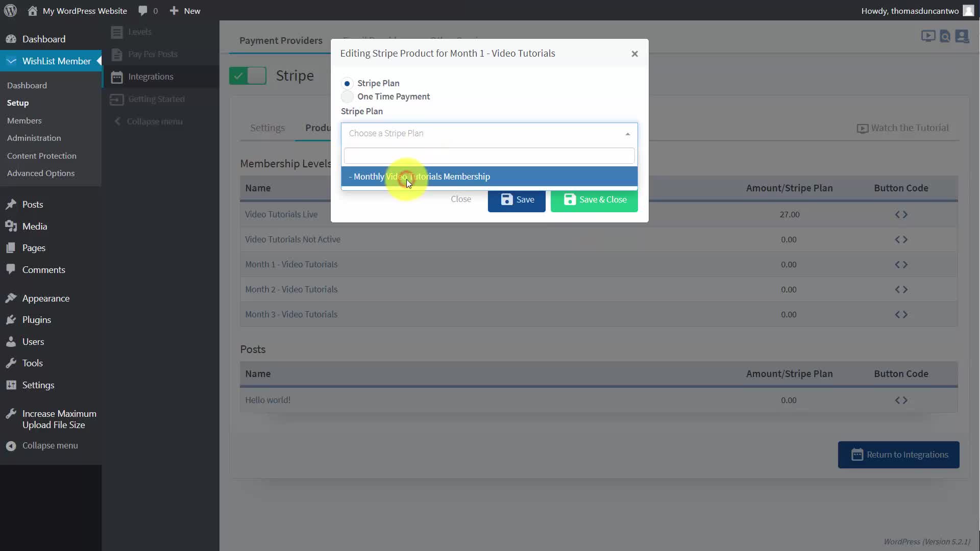Open the Setup submenu item
Image resolution: width=980 pixels, height=551 pixels.
[x=18, y=103]
